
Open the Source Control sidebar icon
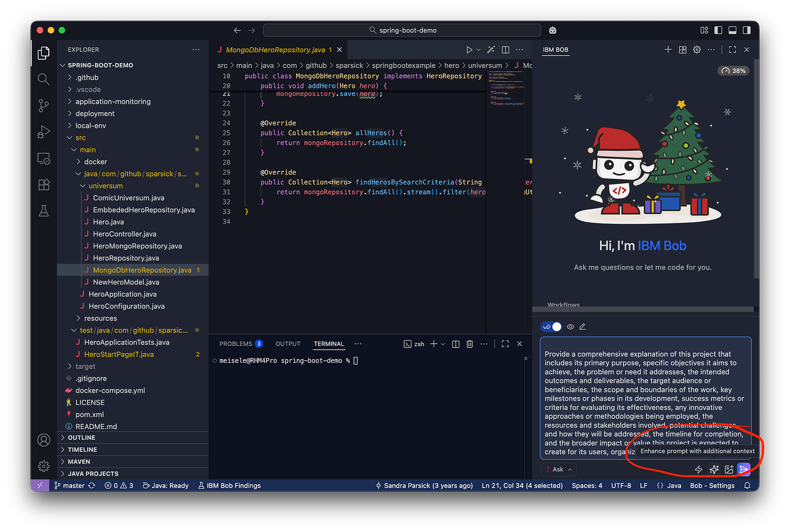(x=43, y=105)
